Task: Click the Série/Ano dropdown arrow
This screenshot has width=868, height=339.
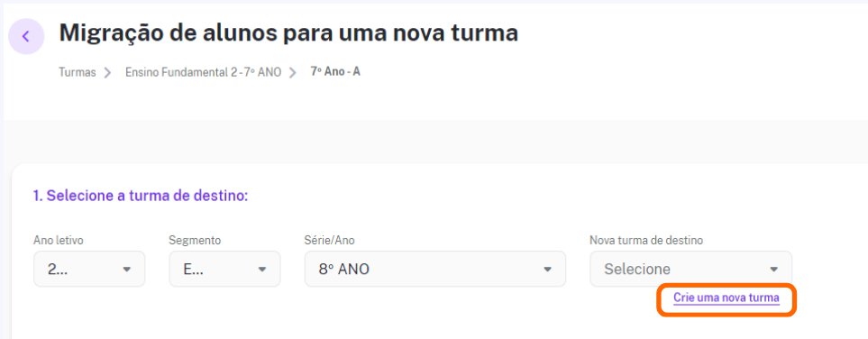Action: (547, 270)
